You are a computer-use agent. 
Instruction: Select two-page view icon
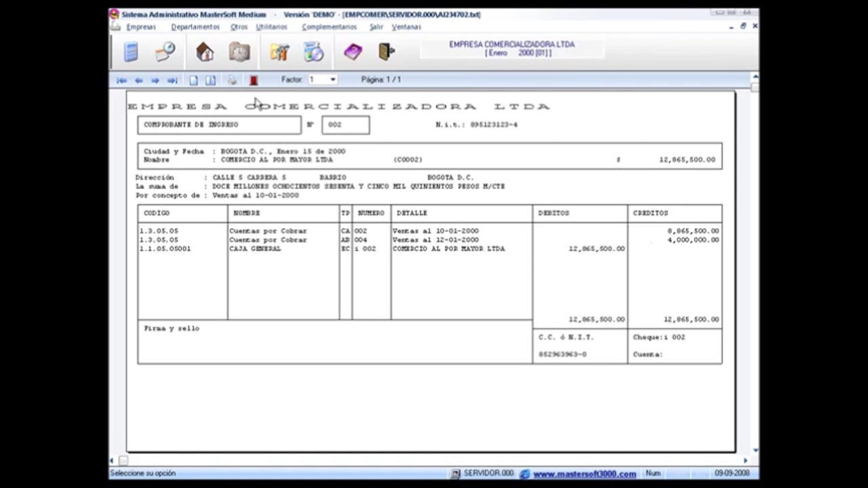211,80
